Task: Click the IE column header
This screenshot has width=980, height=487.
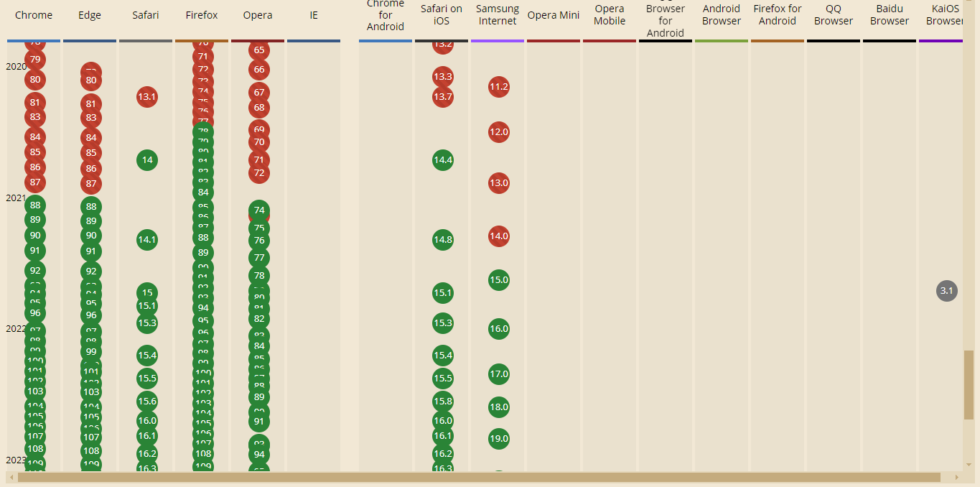Action: 314,15
